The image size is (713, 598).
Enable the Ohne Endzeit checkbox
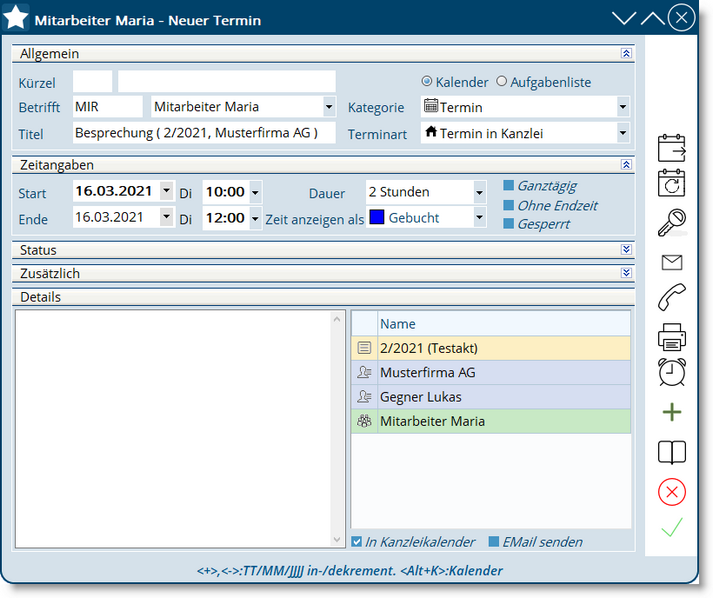508,205
